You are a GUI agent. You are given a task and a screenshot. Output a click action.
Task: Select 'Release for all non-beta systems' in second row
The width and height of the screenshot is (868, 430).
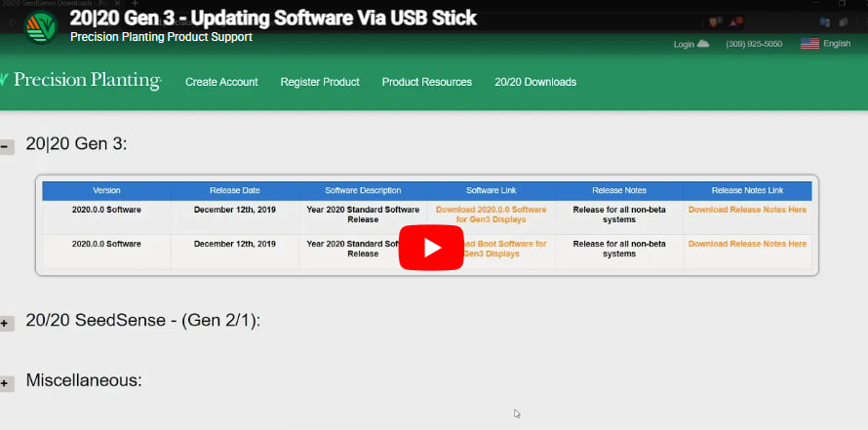619,249
